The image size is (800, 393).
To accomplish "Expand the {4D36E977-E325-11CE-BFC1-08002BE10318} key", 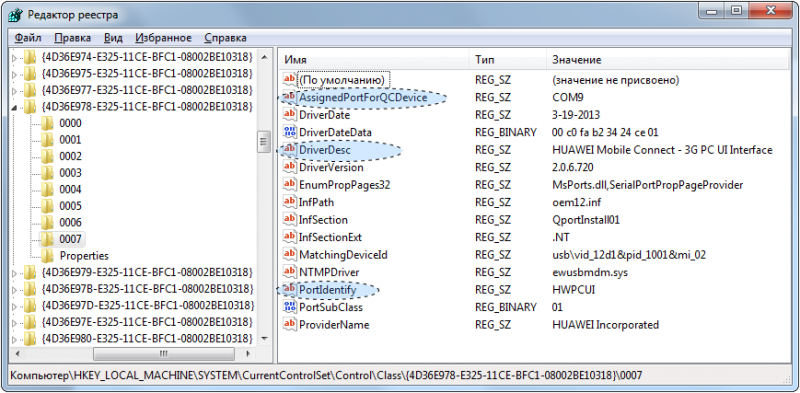I will point(14,90).
